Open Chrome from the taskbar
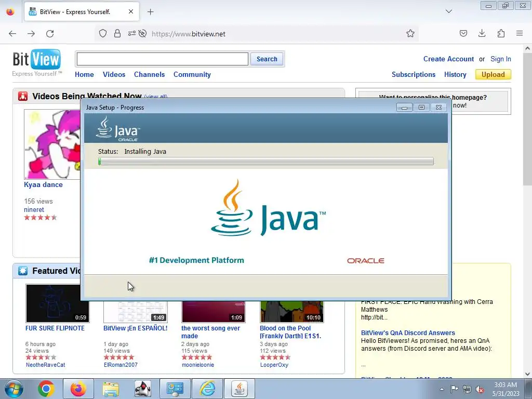The width and height of the screenshot is (532, 399). point(46,389)
